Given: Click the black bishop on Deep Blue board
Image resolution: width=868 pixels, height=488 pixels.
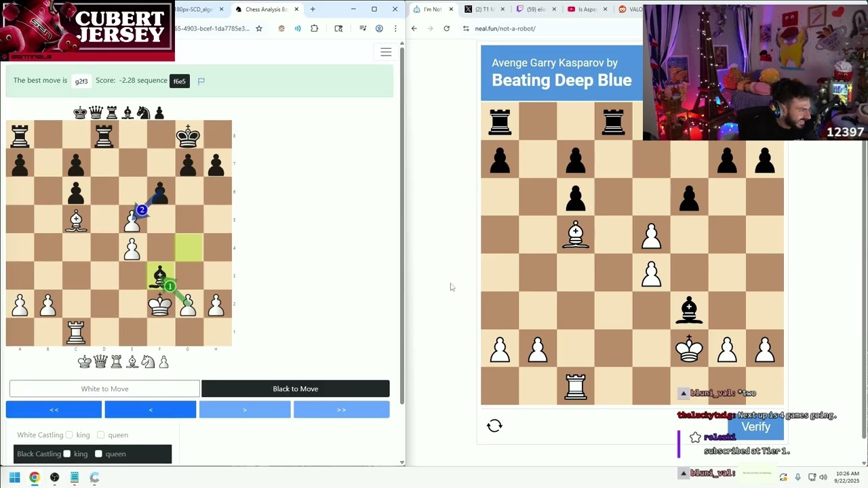Looking at the screenshot, I should click(689, 310).
